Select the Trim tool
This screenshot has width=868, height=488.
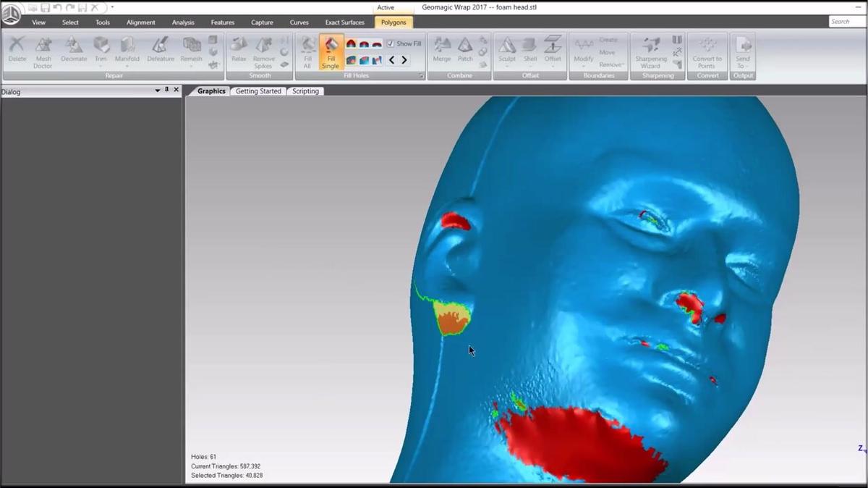point(101,51)
